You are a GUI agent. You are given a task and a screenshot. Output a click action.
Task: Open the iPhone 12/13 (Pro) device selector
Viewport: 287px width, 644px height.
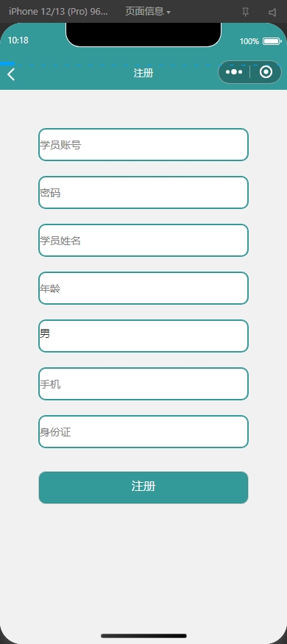(x=58, y=12)
